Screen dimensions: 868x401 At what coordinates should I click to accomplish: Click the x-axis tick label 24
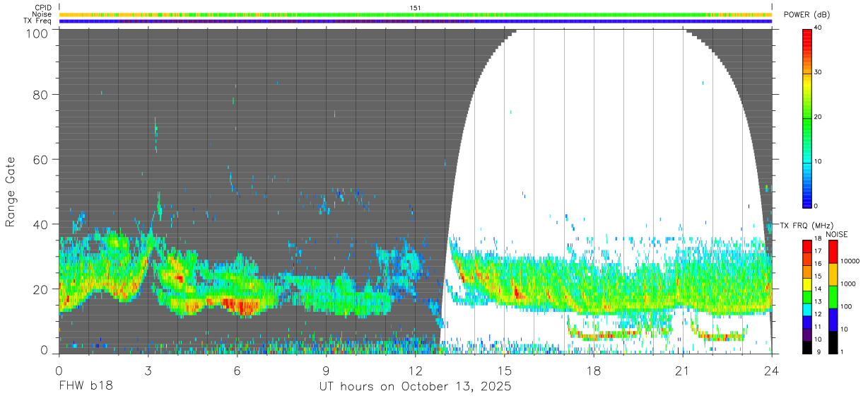771,371
